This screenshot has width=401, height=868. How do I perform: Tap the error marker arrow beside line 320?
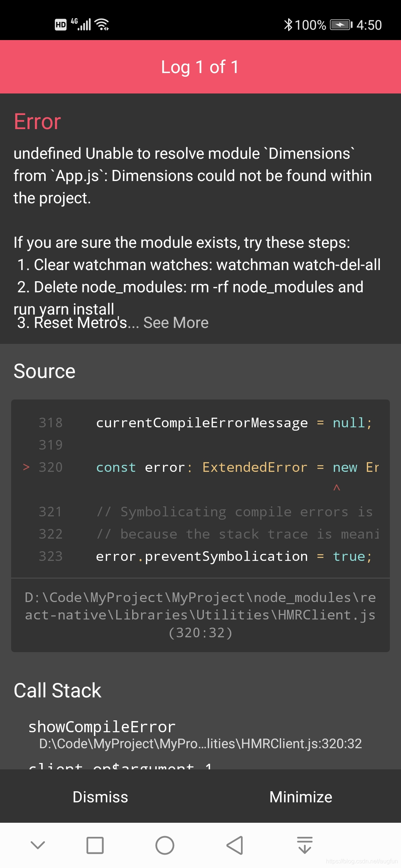[x=26, y=467]
